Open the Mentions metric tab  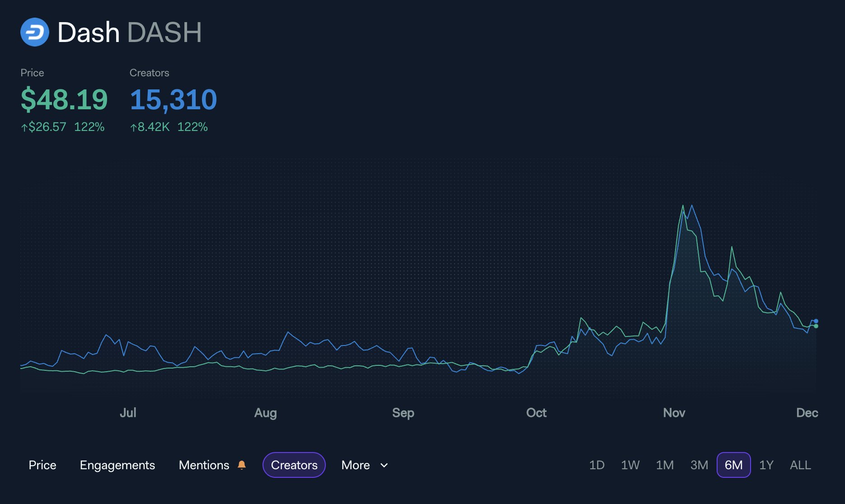[204, 465]
